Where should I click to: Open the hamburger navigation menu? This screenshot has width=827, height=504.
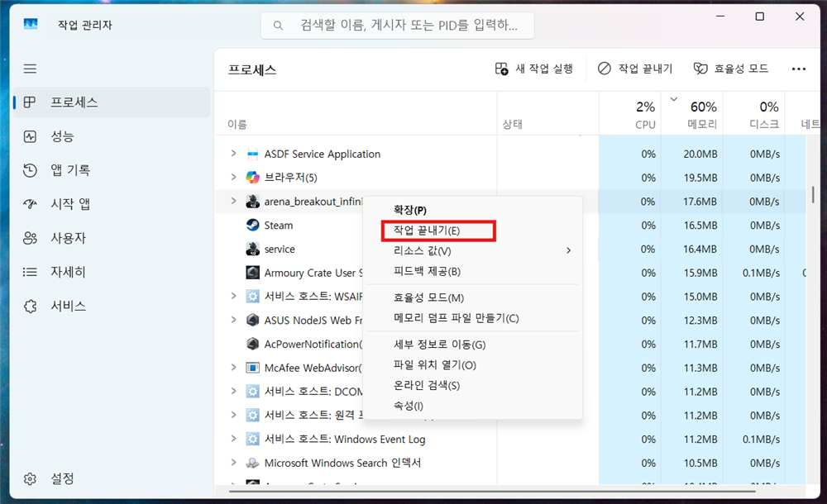point(30,69)
